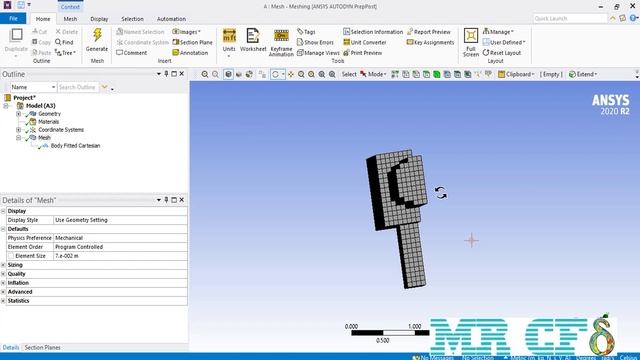Open Report Preview
The width and height of the screenshot is (640, 360).
(x=429, y=31)
